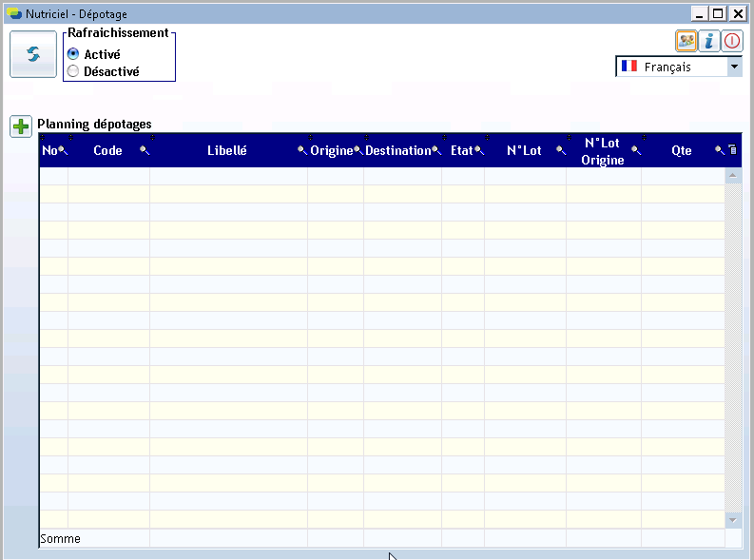The height and width of the screenshot is (560, 754).
Task: Click the Planning dépotages heading
Action: click(94, 124)
